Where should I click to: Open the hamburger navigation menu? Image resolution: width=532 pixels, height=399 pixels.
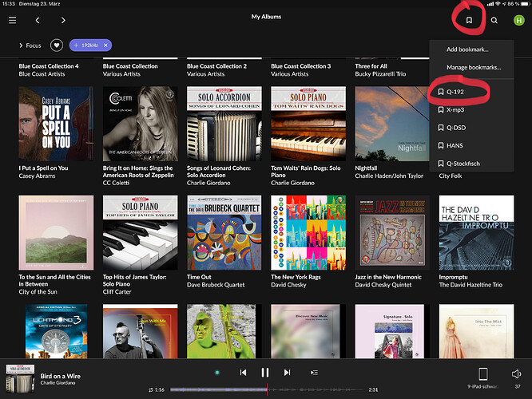coord(12,20)
